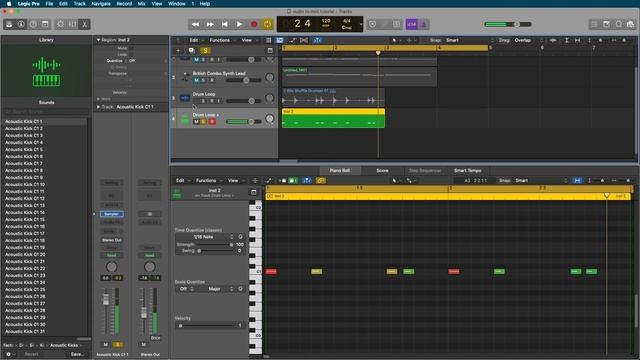Screen dimensions: 640x360
Task: Open the Smart Controls button
Action: tap(60, 24)
